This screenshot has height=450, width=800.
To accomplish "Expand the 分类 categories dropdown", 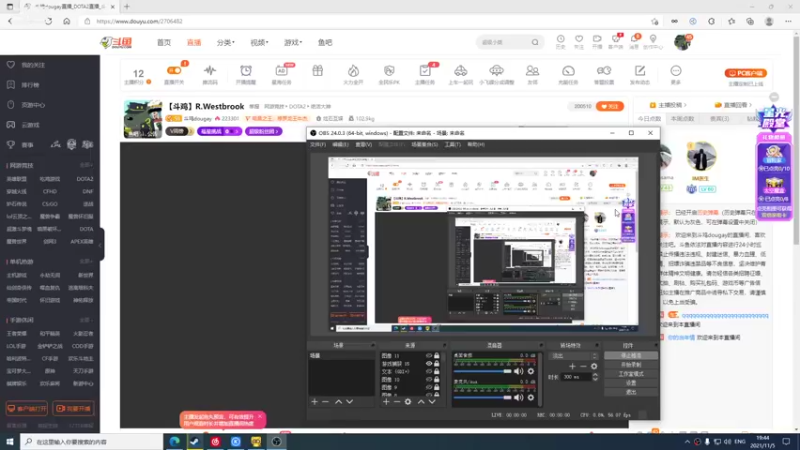I will pos(226,42).
